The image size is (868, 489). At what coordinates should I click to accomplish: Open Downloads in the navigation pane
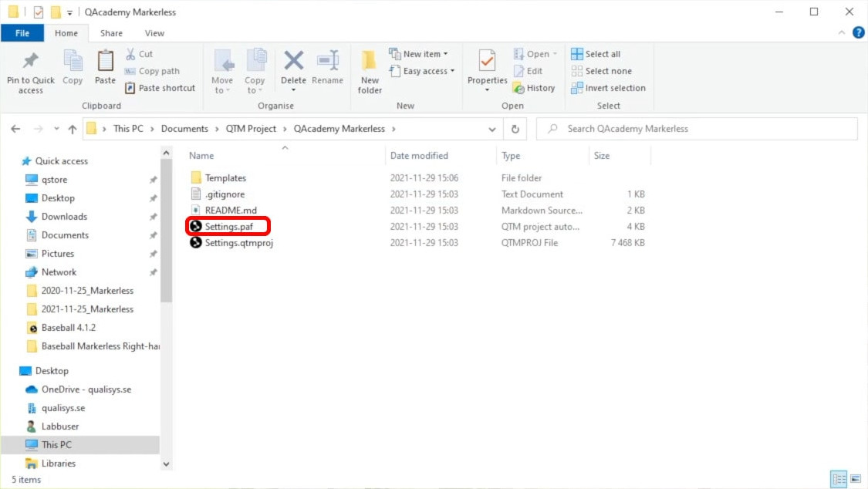tap(64, 217)
